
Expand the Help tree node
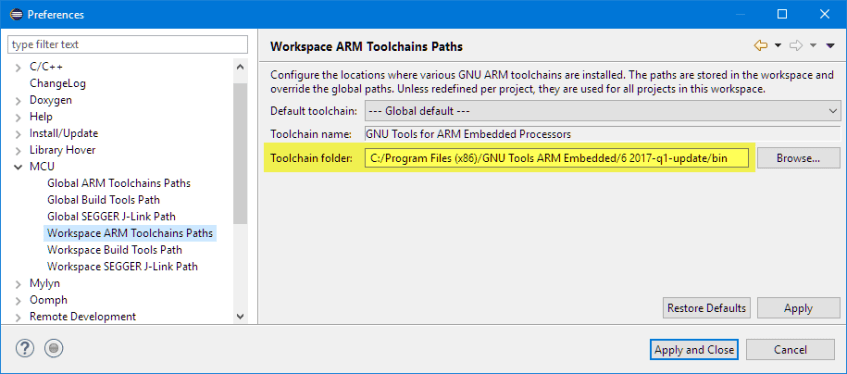click(x=18, y=117)
